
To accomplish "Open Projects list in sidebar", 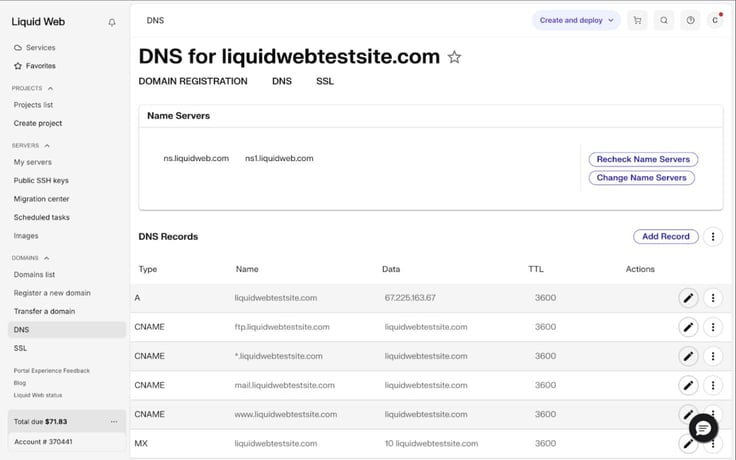I will coord(33,105).
